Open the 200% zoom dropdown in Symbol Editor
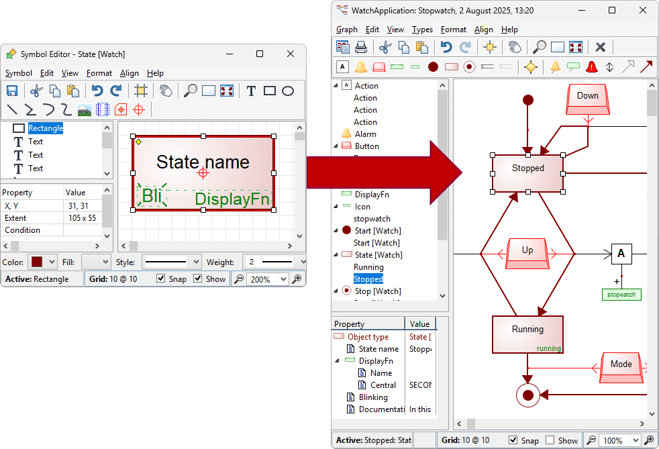This screenshot has height=449, width=659. tap(283, 279)
